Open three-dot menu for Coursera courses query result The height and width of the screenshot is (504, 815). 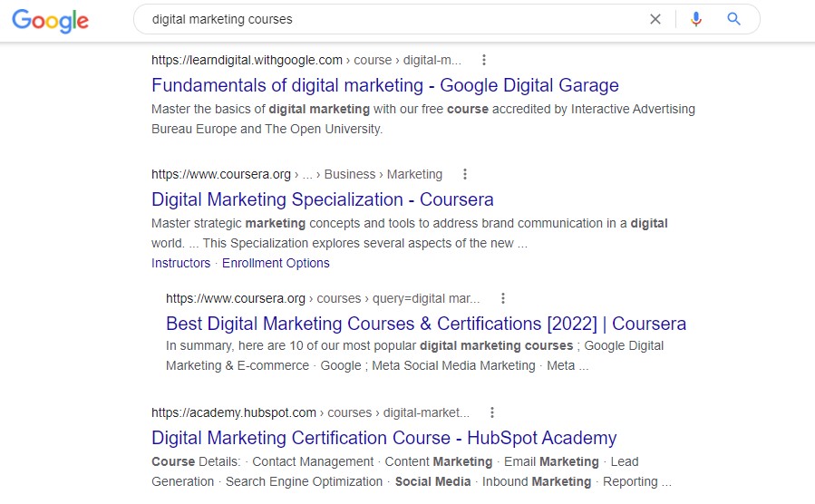pos(502,298)
